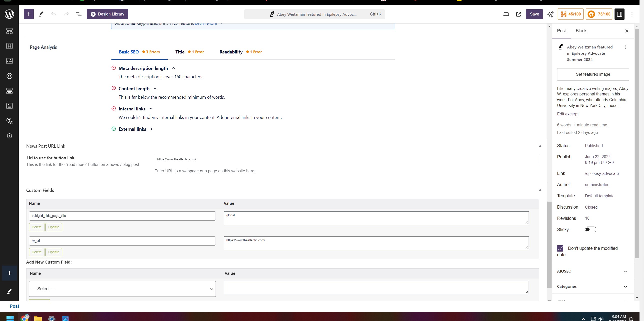
Task: Open the 75/100 AIOSEO score badge
Action: click(x=599, y=14)
